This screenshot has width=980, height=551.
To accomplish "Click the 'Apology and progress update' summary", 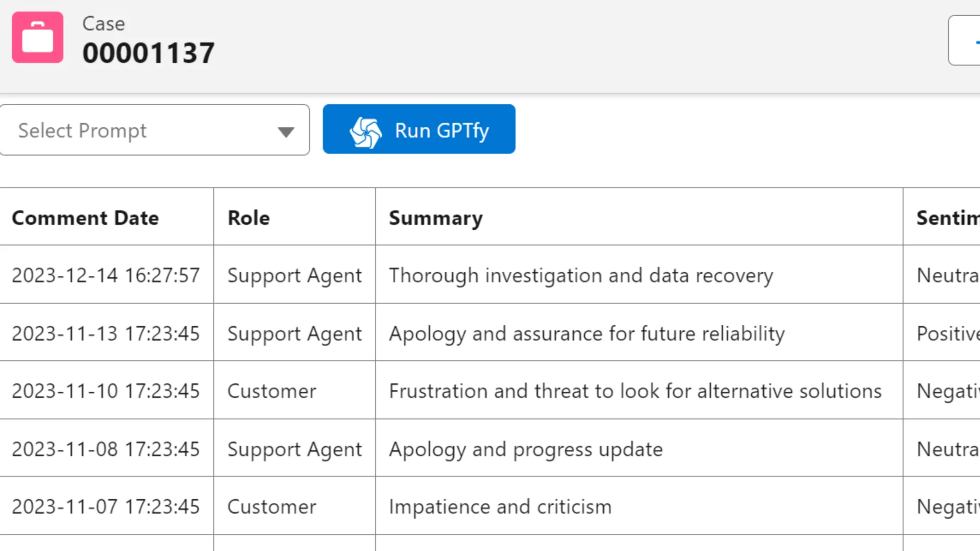I will point(525,449).
